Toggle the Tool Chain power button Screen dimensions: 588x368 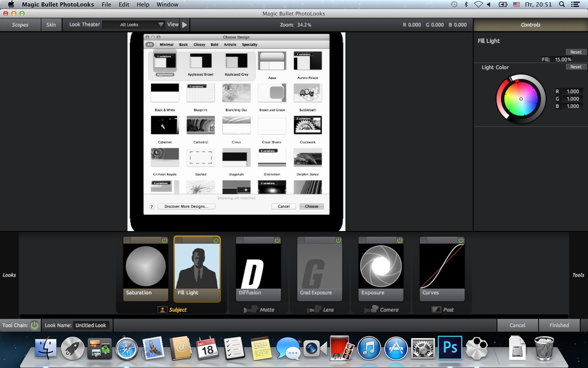[x=34, y=325]
